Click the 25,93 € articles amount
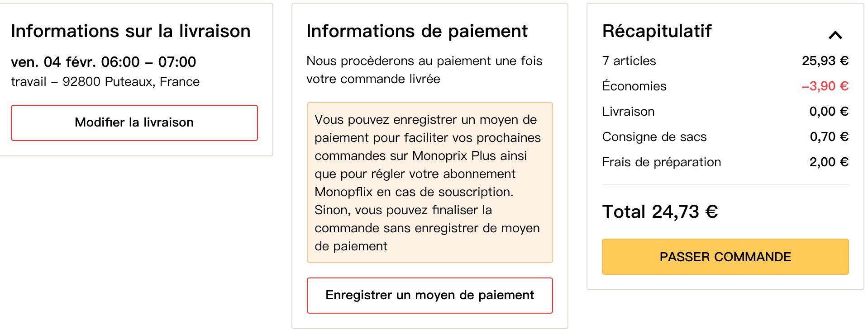 point(825,61)
